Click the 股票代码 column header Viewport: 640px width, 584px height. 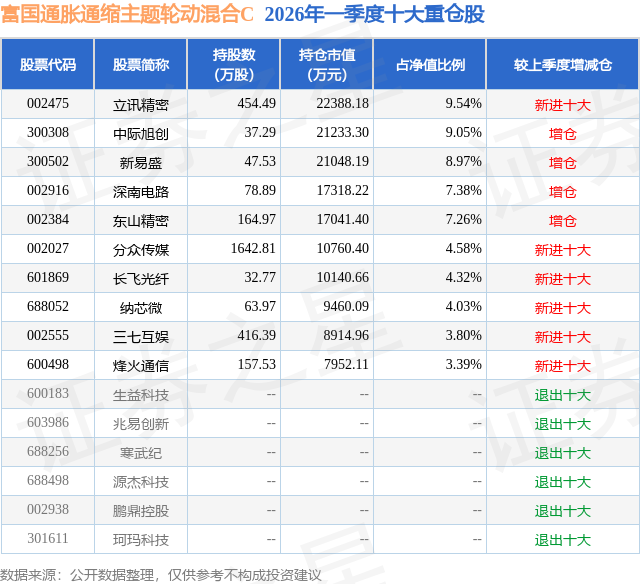click(x=48, y=64)
